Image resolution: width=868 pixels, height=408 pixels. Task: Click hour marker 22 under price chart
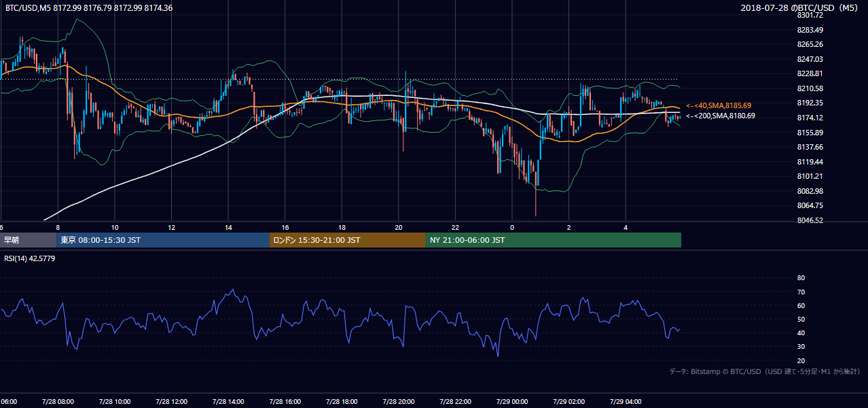tap(456, 227)
